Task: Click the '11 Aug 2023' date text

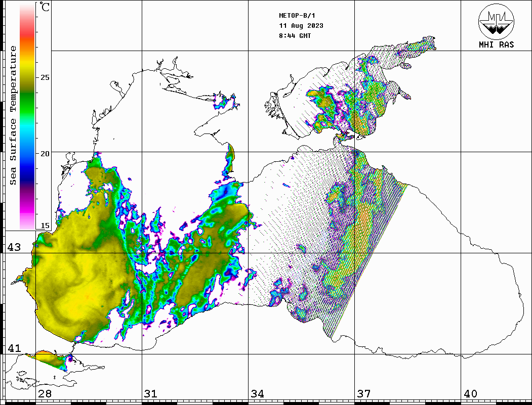Action: coord(301,26)
